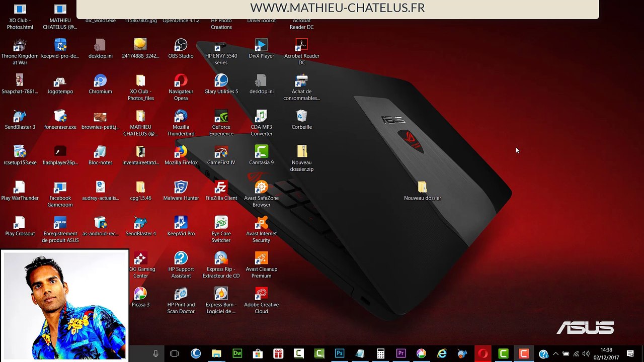The width and height of the screenshot is (644, 362).
Task: Select the rcsetup153.exe file
Action: [20, 155]
